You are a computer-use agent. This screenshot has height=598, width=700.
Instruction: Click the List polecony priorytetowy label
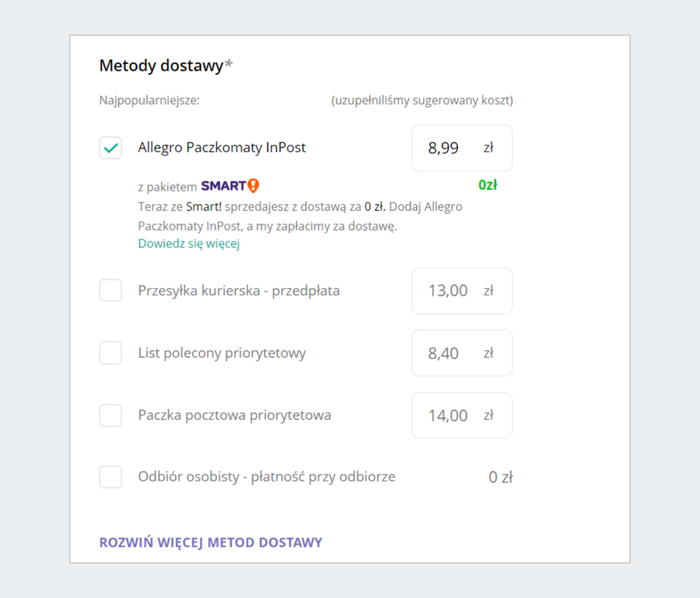click(x=221, y=353)
